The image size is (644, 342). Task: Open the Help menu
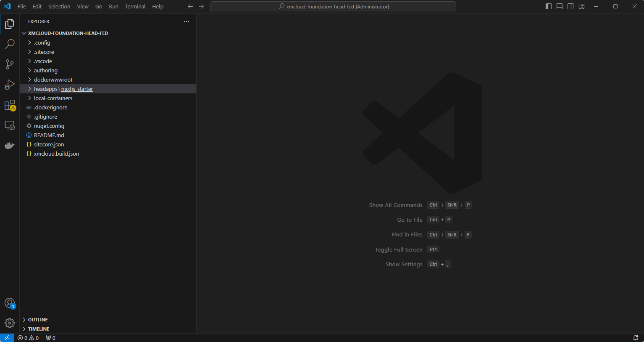(158, 6)
